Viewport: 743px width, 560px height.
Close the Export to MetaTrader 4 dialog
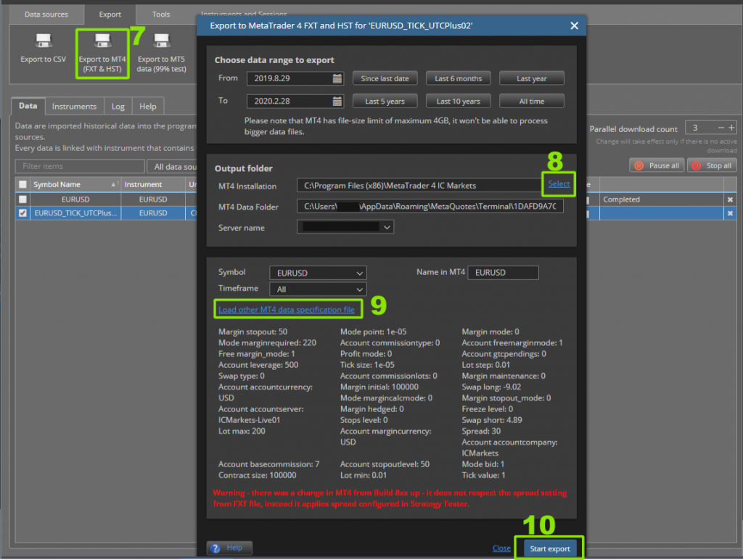point(574,25)
